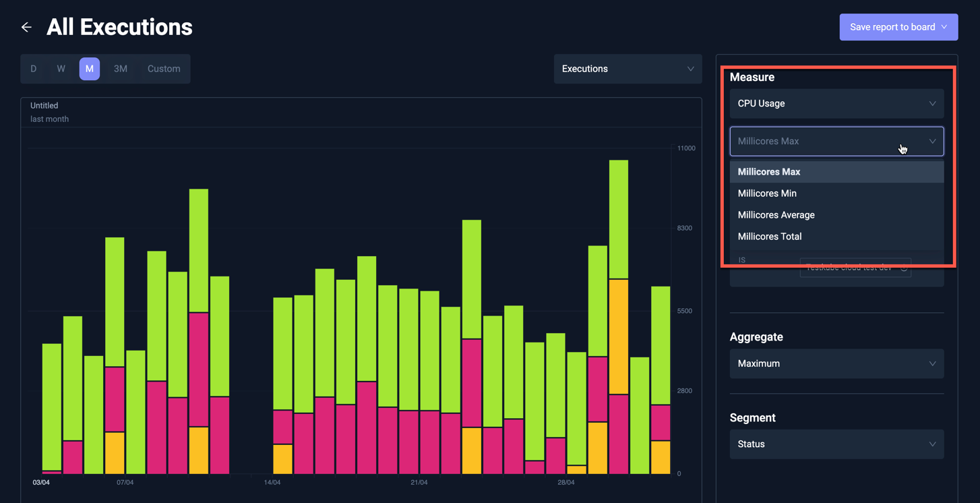
Task: Click the Untitled chart title
Action: (x=44, y=105)
